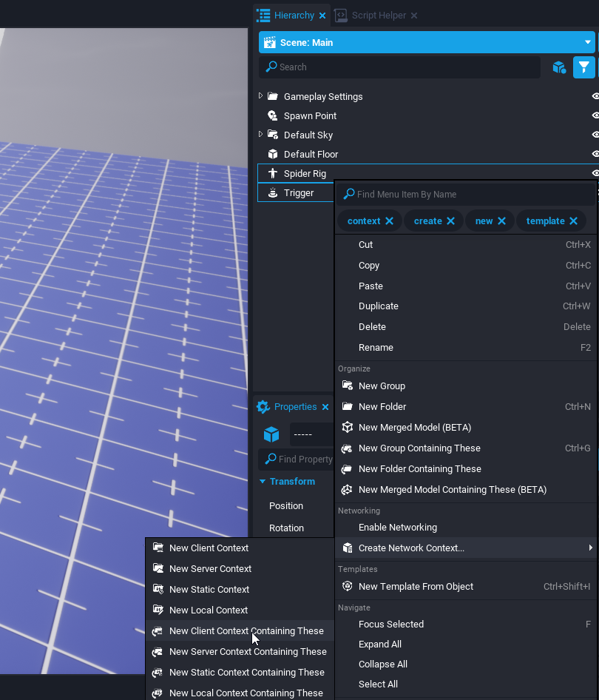This screenshot has width=599, height=700.
Task: Choose New Client Context Containing These
Action: [246, 631]
